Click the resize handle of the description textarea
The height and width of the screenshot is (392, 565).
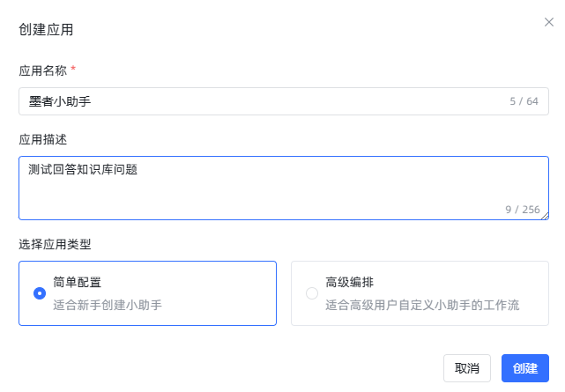pyautogui.click(x=545, y=216)
